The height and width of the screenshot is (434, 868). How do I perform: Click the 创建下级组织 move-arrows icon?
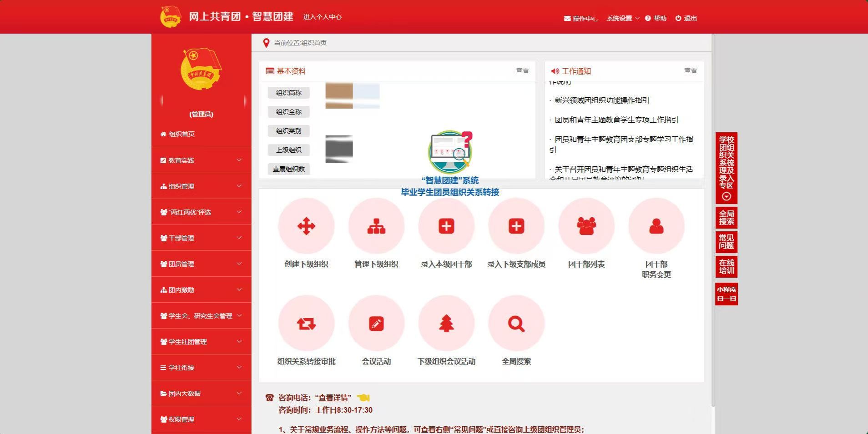click(306, 226)
